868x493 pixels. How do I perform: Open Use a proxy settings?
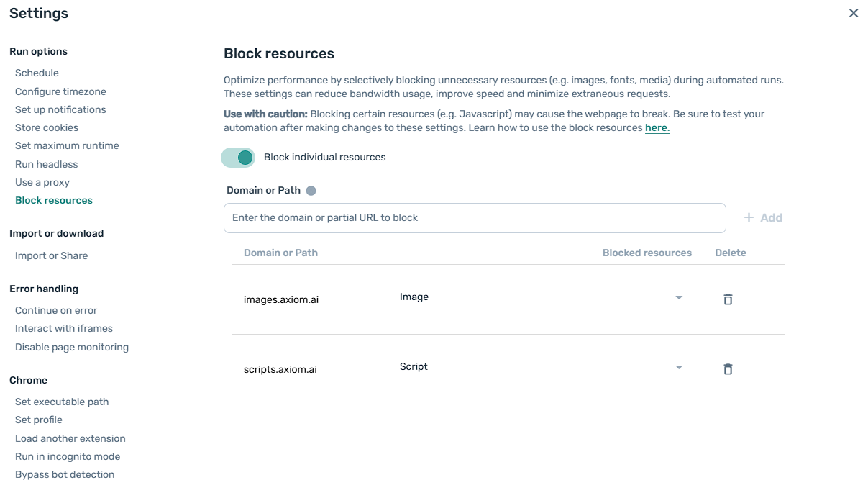[42, 182]
